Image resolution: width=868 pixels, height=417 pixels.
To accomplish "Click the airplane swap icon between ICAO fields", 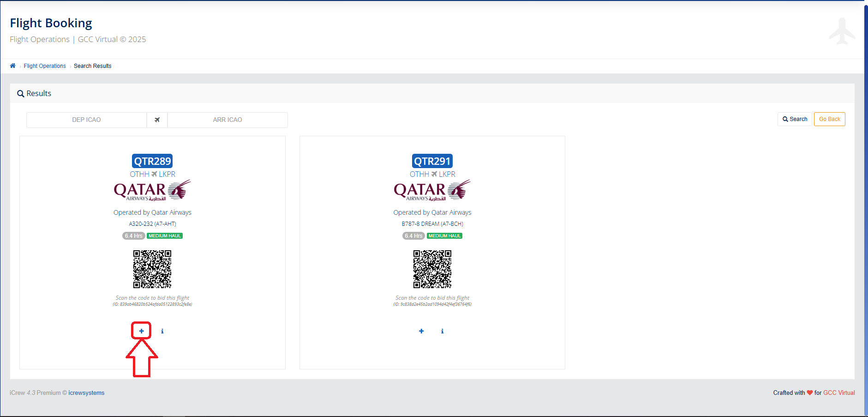I will 157,120.
